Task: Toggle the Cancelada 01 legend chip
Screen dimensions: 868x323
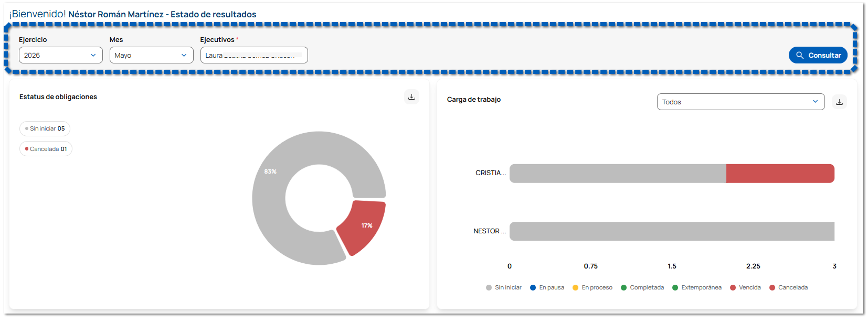Action: 46,149
